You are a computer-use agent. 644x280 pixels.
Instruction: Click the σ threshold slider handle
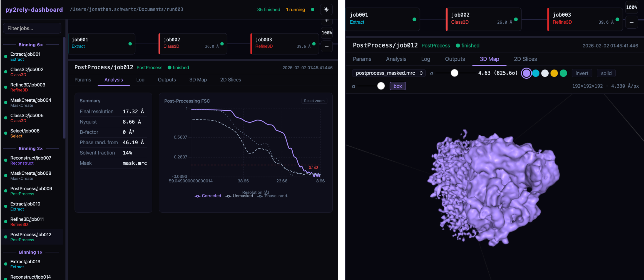[x=454, y=73]
